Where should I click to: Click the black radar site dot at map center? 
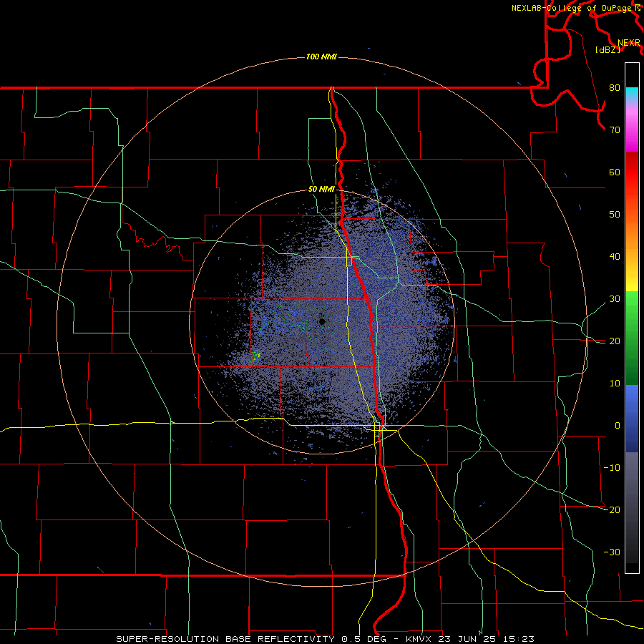322,321
